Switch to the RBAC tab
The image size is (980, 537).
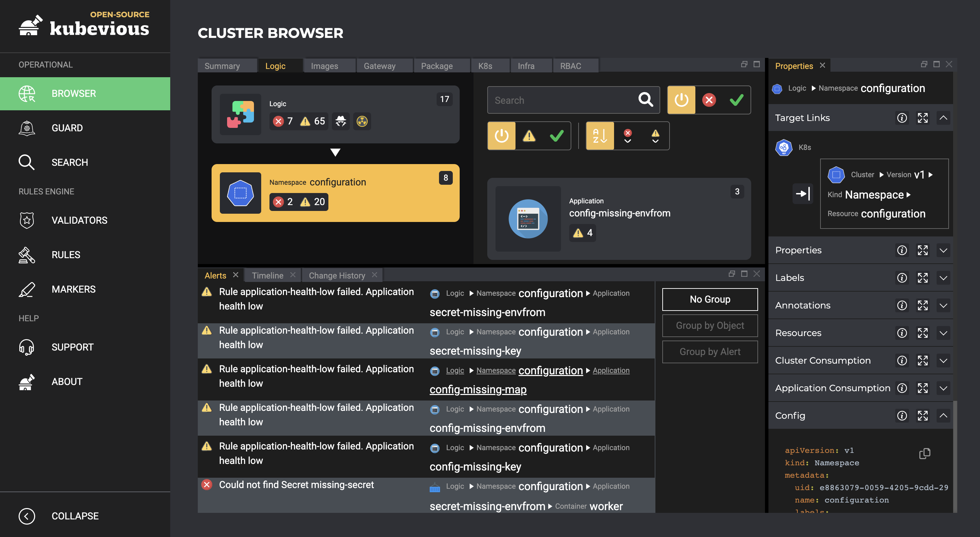pos(575,66)
